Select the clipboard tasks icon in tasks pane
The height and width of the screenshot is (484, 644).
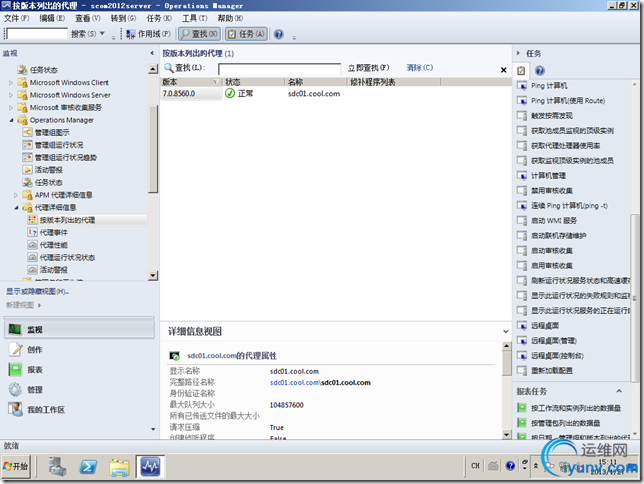pos(521,71)
